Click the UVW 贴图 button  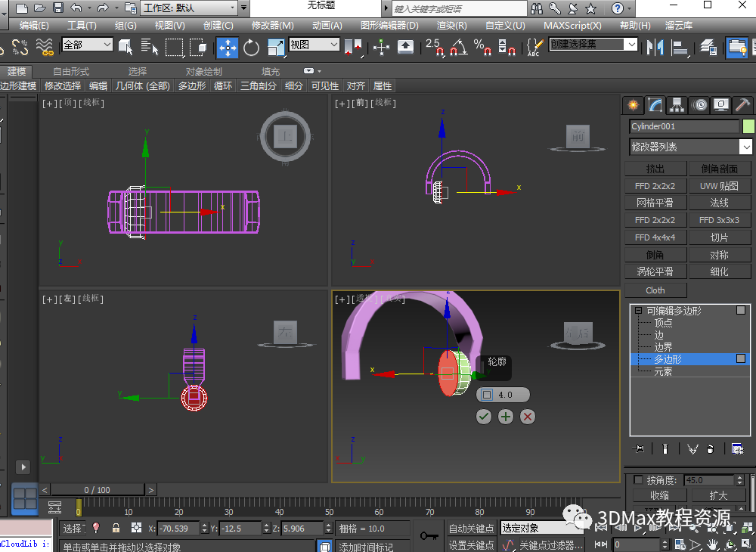point(719,186)
